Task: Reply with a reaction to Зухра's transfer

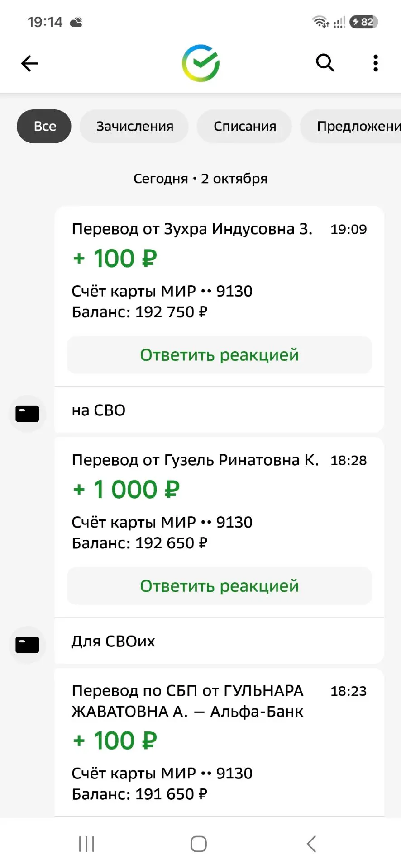Action: (220, 355)
